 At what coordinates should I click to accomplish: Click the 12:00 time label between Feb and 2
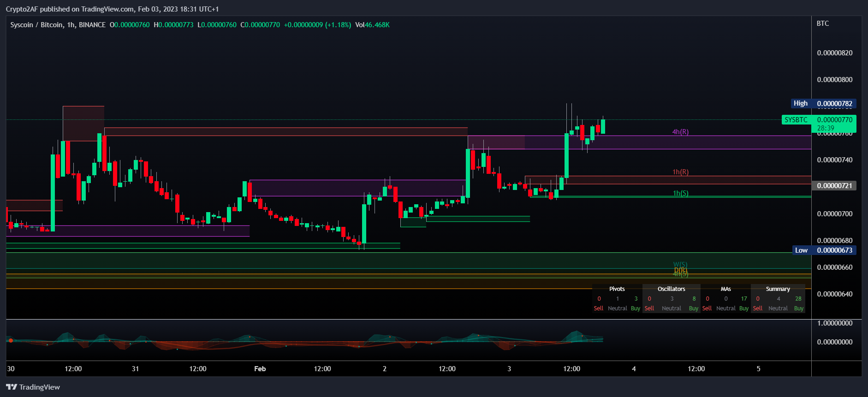[x=322, y=369]
